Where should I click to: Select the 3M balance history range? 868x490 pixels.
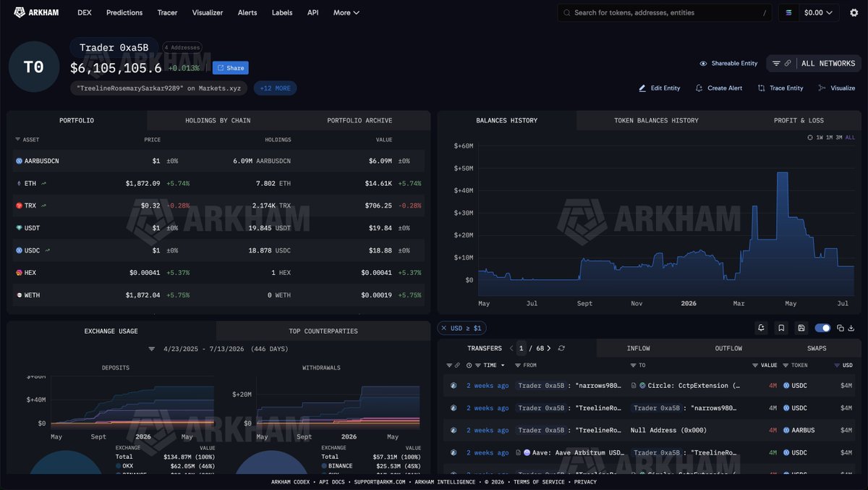point(839,138)
